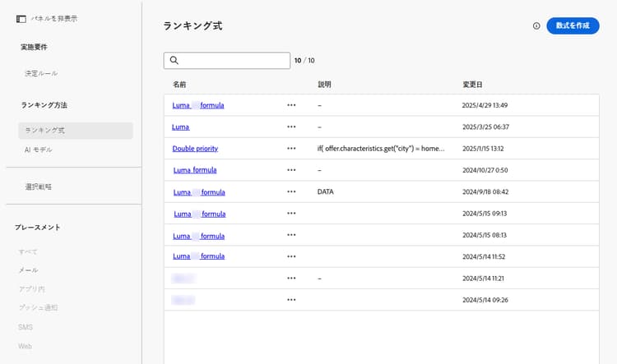Open three-dot menu for DATA description row

(x=291, y=191)
